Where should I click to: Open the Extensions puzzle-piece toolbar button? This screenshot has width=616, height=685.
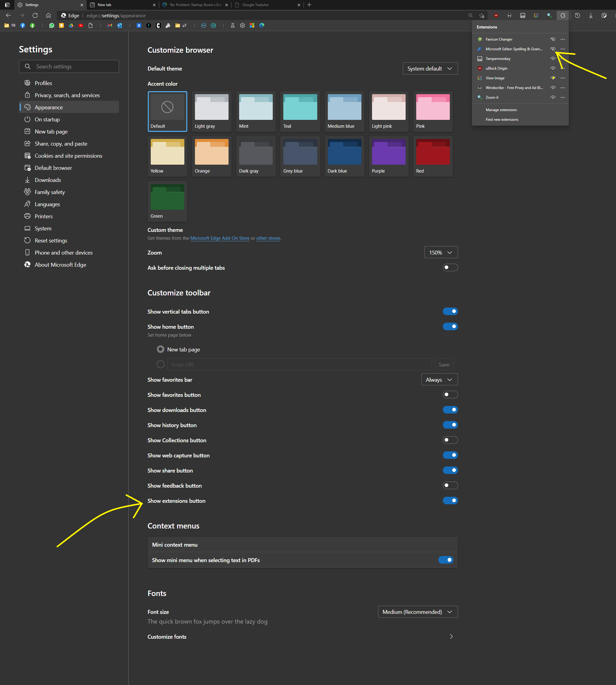pyautogui.click(x=562, y=15)
